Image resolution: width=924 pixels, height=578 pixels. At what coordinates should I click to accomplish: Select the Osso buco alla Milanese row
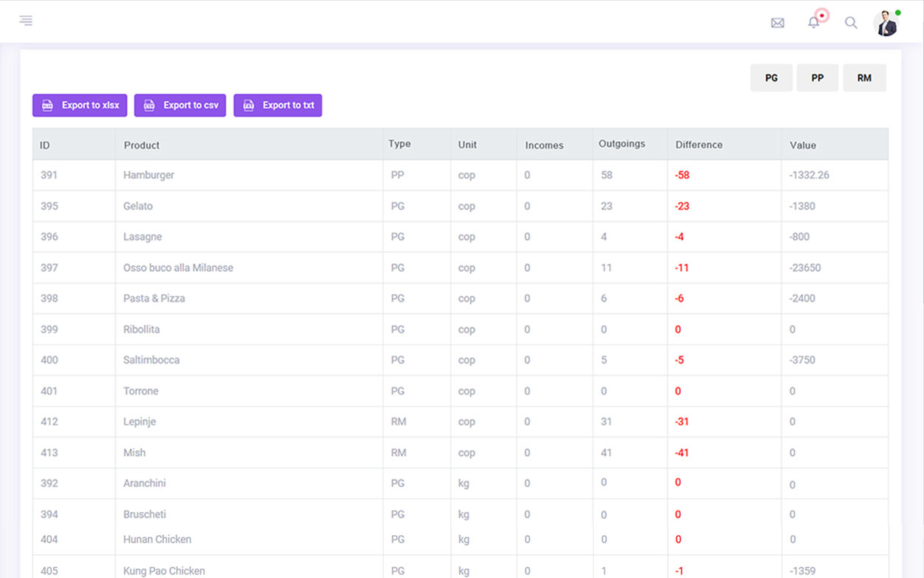[178, 268]
